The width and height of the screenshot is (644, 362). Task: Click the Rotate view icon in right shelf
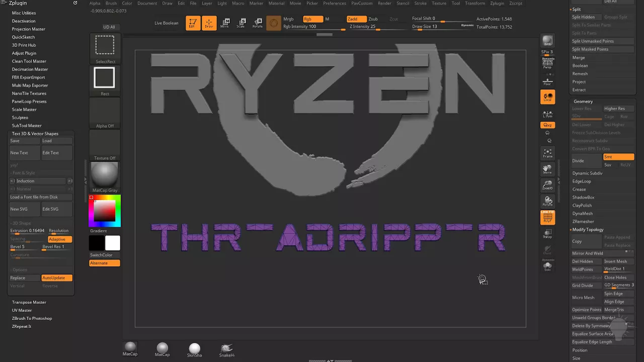547,202
